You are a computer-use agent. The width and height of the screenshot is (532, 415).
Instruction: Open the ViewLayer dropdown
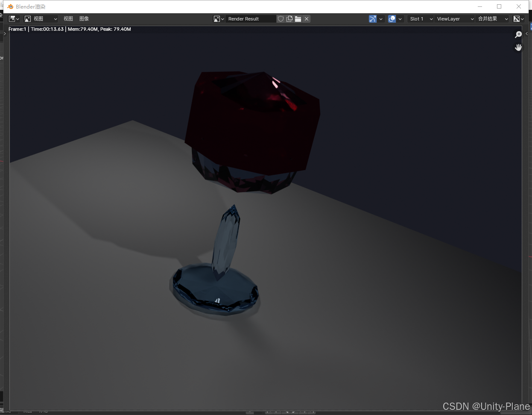(455, 19)
